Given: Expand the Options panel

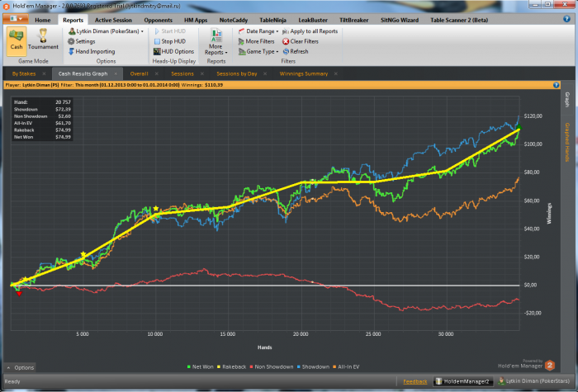Looking at the screenshot, I should tap(21, 368).
